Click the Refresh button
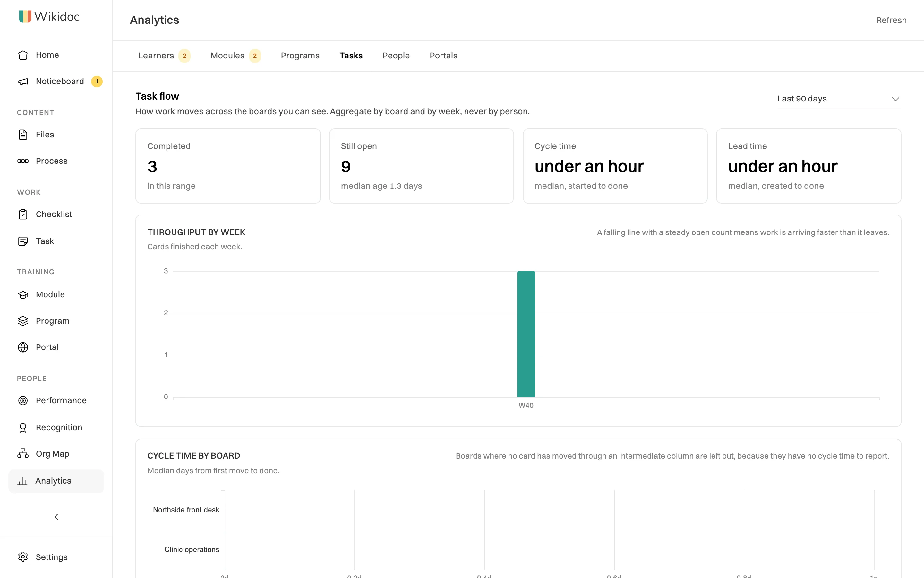This screenshot has height=578, width=924. pos(891,20)
